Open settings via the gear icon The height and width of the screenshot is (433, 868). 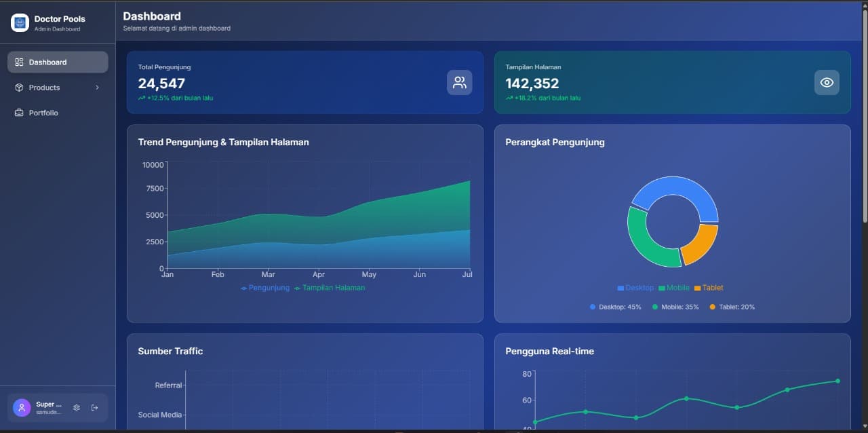76,407
